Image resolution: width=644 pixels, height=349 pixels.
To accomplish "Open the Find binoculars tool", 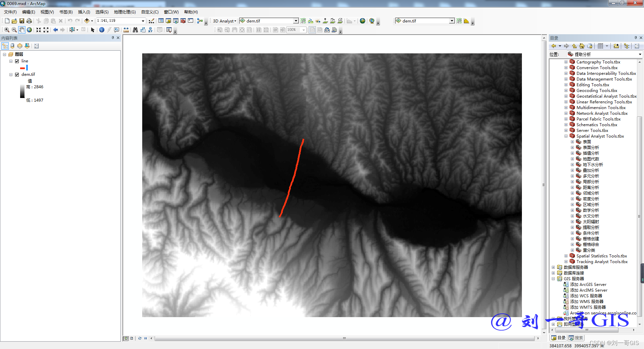I will click(x=135, y=30).
